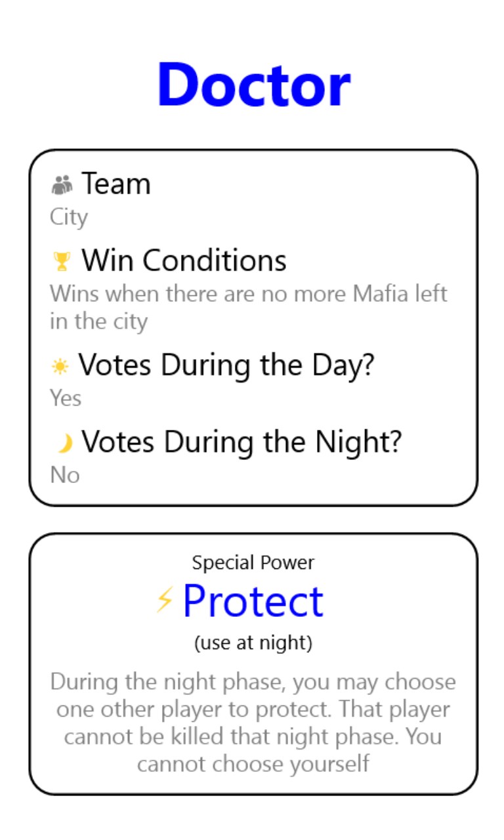This screenshot has width=504, height=840.
Task: Tap the No answer under night votes
Action: pos(65,475)
